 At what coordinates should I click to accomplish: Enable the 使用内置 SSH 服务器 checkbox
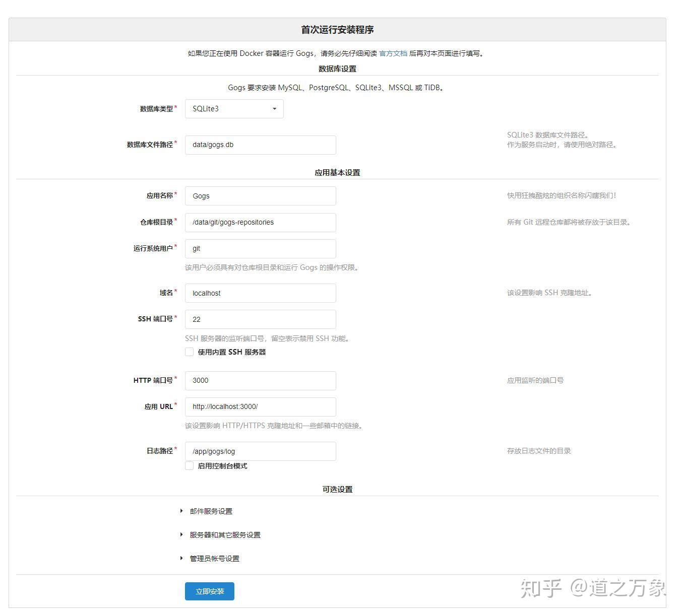190,352
